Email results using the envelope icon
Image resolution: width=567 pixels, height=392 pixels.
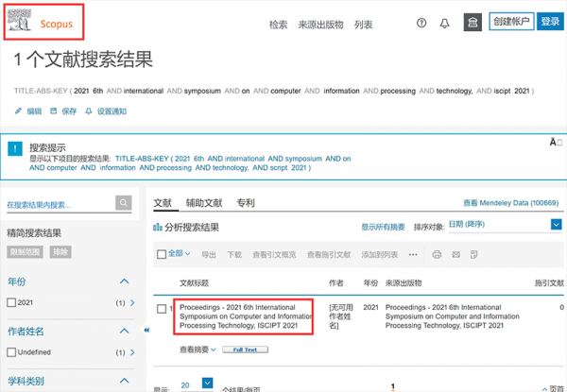coord(455,254)
